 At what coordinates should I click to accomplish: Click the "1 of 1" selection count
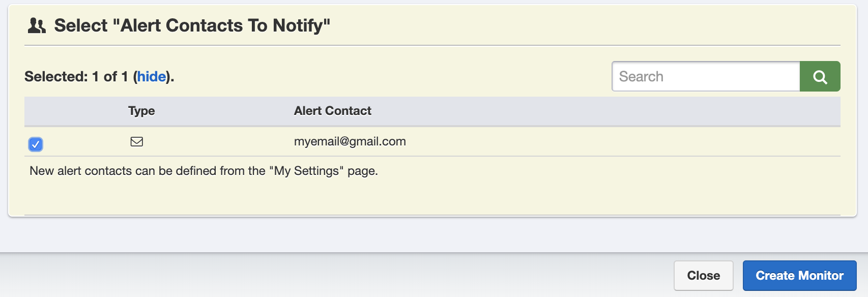coord(110,76)
